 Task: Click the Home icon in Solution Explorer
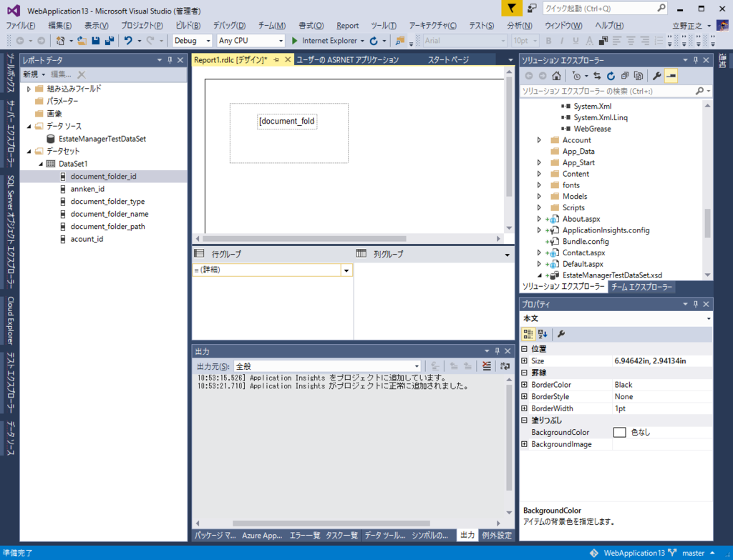point(556,76)
